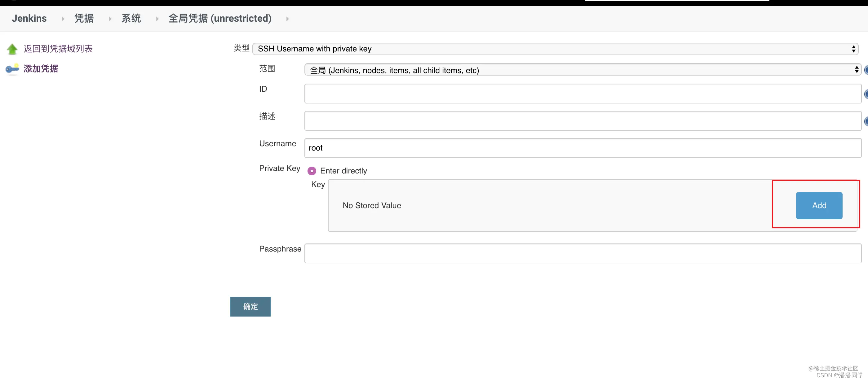Viewport: 868px width, 381px height.
Task: Open help icon next to 范围 field
Action: click(866, 70)
